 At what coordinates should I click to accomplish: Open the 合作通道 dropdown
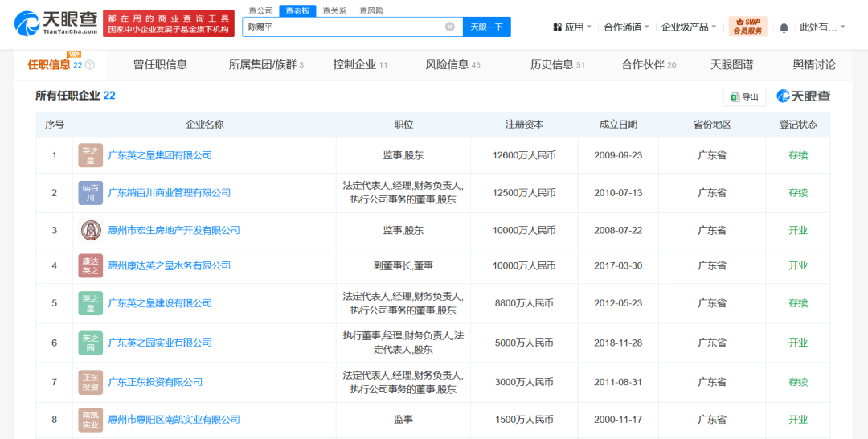click(626, 27)
